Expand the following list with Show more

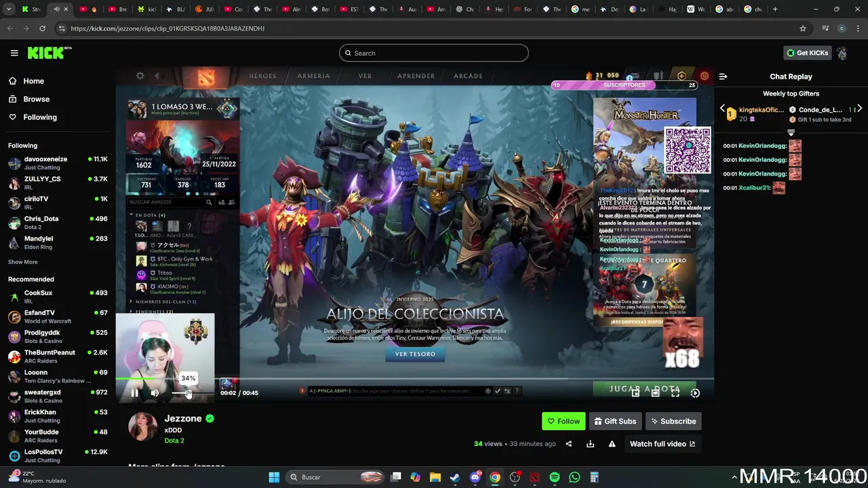click(23, 262)
